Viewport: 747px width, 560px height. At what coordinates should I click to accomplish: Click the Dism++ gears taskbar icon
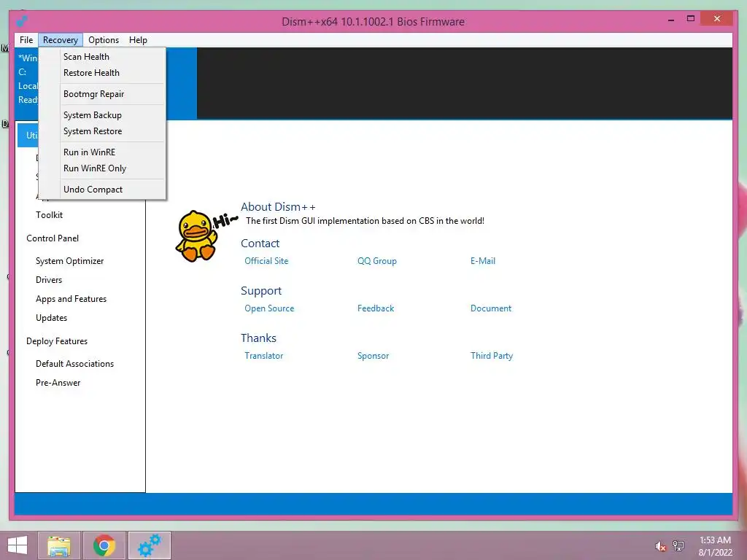[x=150, y=545]
